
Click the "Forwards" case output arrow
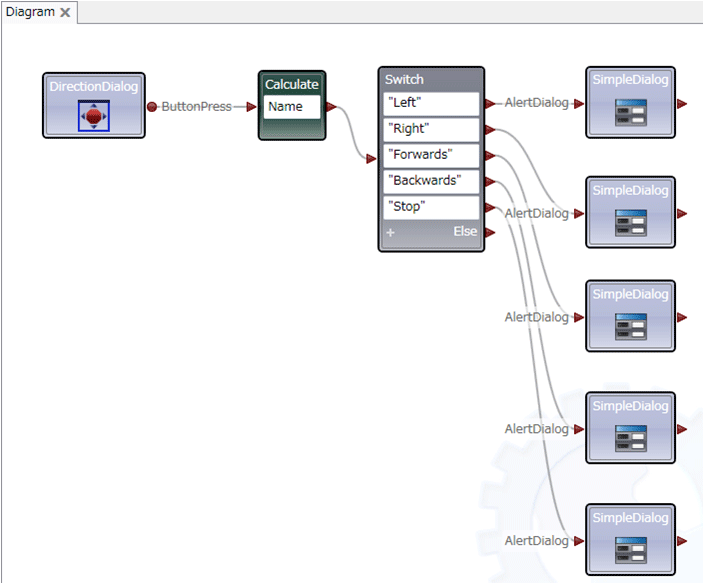coord(490,156)
